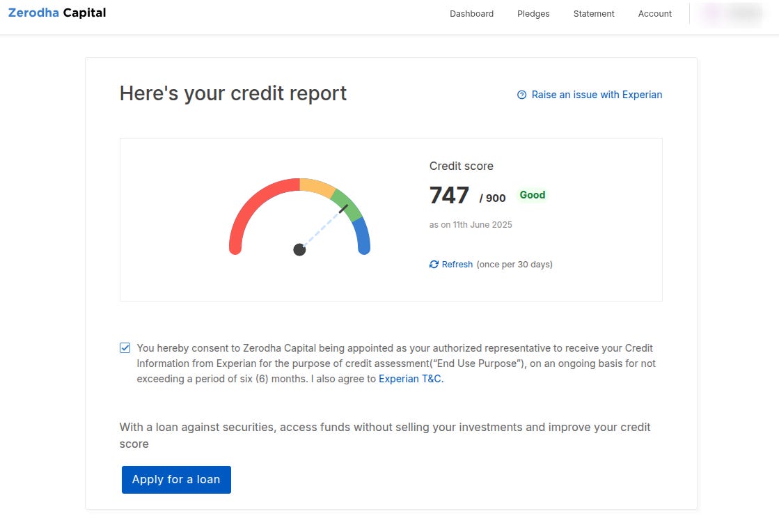The width and height of the screenshot is (779, 532).
Task: Open the Statement section
Action: click(594, 14)
